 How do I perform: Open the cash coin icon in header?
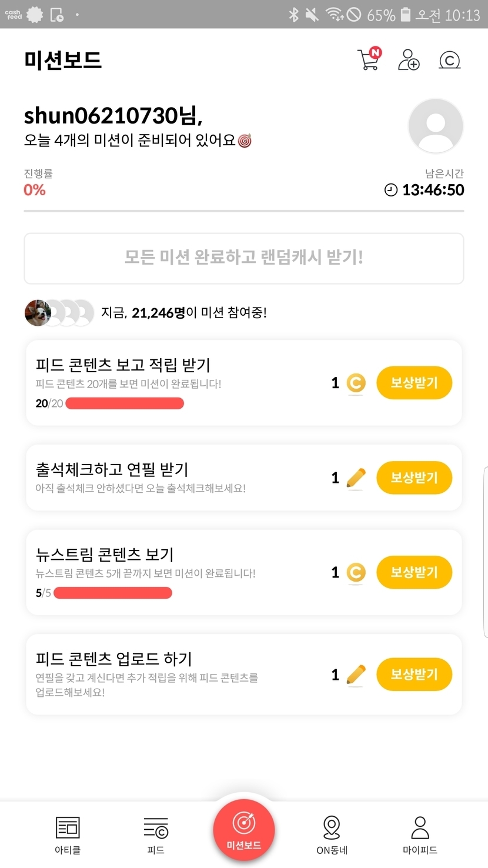point(450,60)
